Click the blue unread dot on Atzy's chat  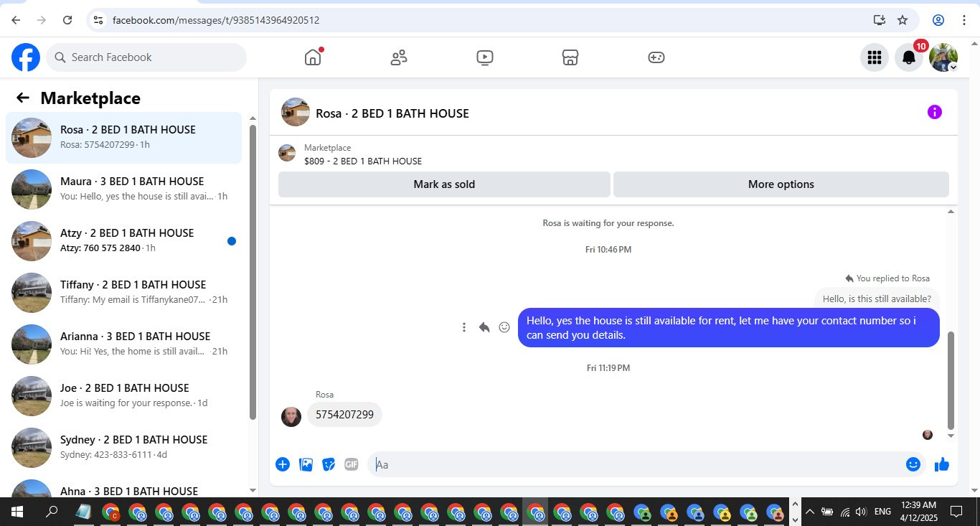click(232, 241)
